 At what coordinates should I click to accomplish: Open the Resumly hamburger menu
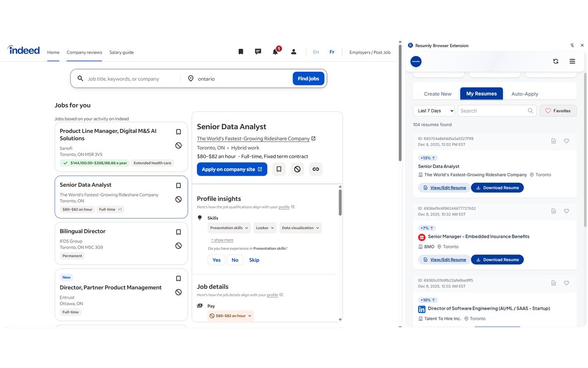[x=572, y=61]
